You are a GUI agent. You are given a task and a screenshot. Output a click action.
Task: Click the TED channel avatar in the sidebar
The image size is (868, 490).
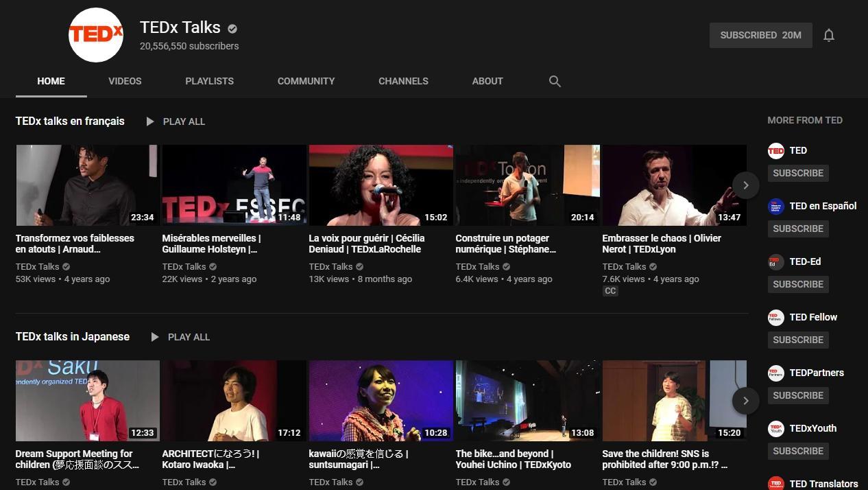(x=775, y=151)
